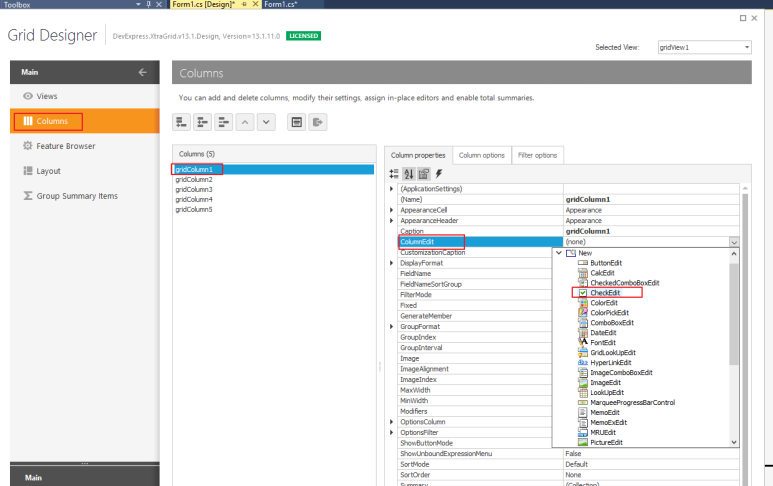Expand the AppearanceCell property

(391, 210)
